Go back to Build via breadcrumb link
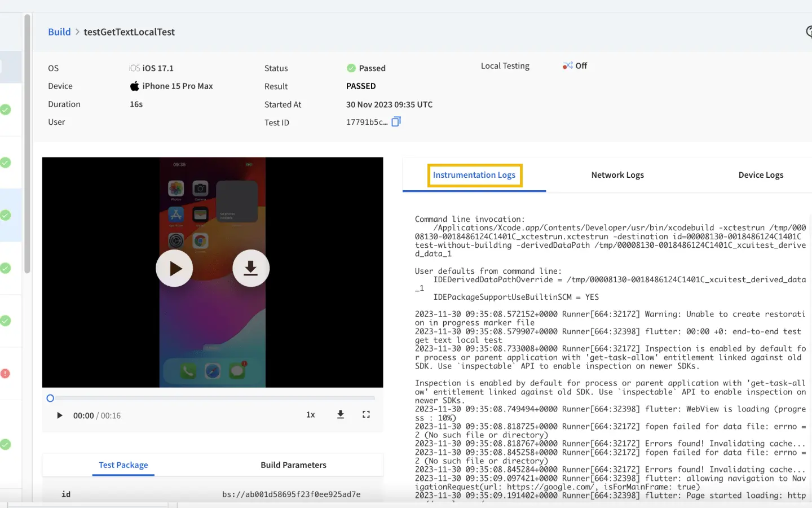The height and width of the screenshot is (508, 812). pyautogui.click(x=59, y=32)
